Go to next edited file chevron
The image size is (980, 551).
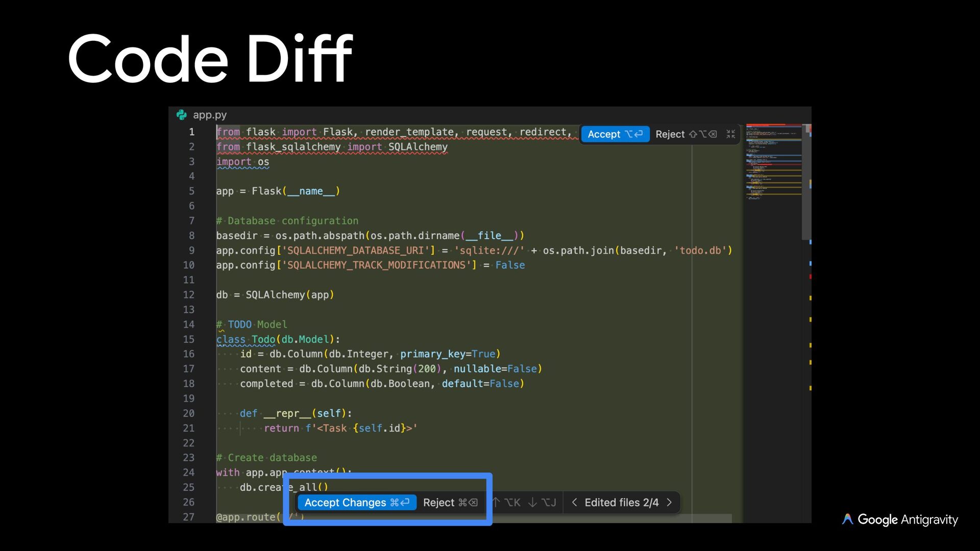pyautogui.click(x=669, y=503)
